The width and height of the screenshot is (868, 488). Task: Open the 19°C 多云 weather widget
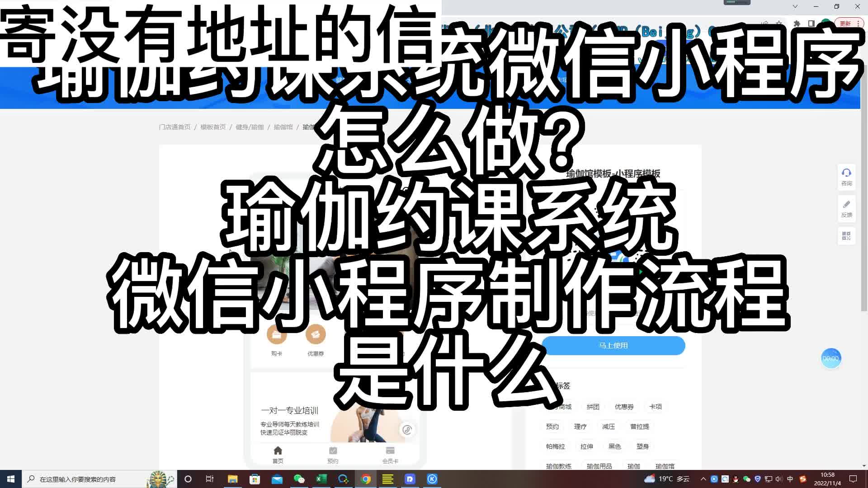click(667, 479)
